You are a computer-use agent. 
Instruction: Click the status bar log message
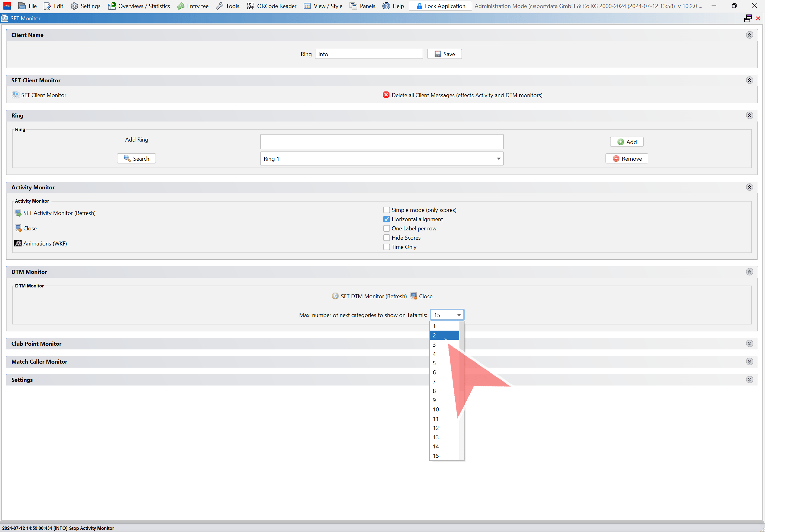point(58,528)
